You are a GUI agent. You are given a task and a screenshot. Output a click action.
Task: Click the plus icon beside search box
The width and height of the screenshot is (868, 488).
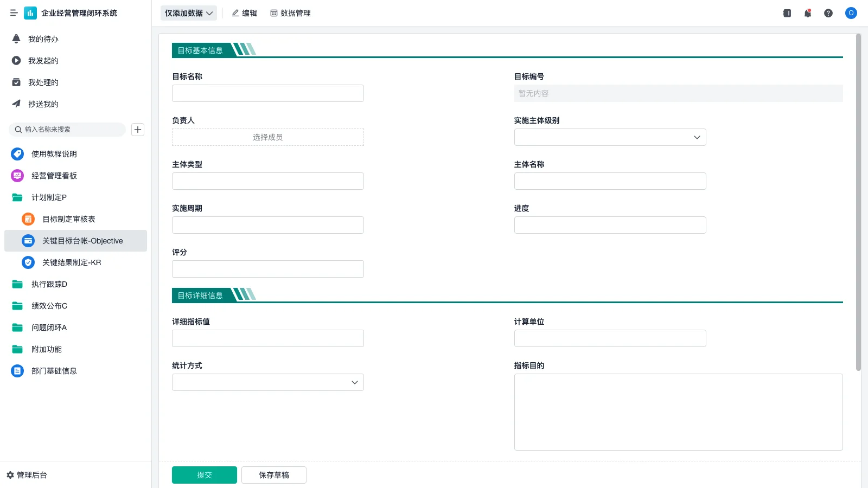click(x=138, y=130)
